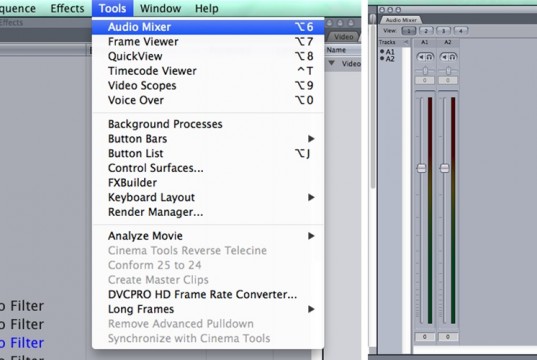Expand the Keyboard Layout submenu
This screenshot has height=360, width=537.
coord(208,197)
